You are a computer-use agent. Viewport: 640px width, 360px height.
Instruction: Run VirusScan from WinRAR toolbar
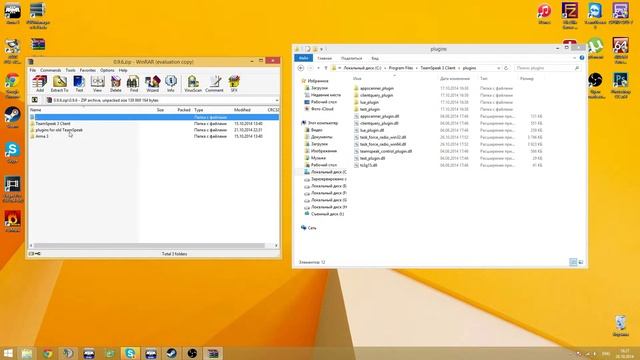(193, 84)
